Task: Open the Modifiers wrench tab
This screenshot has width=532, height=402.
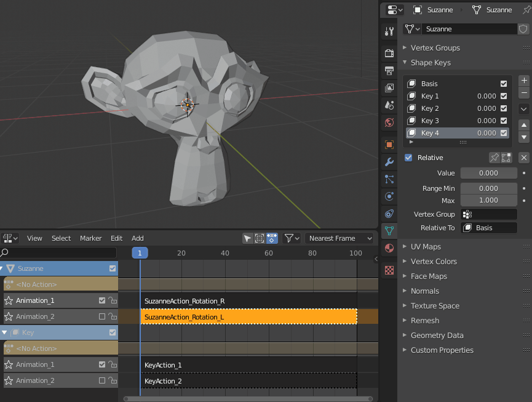Action: coord(389,162)
